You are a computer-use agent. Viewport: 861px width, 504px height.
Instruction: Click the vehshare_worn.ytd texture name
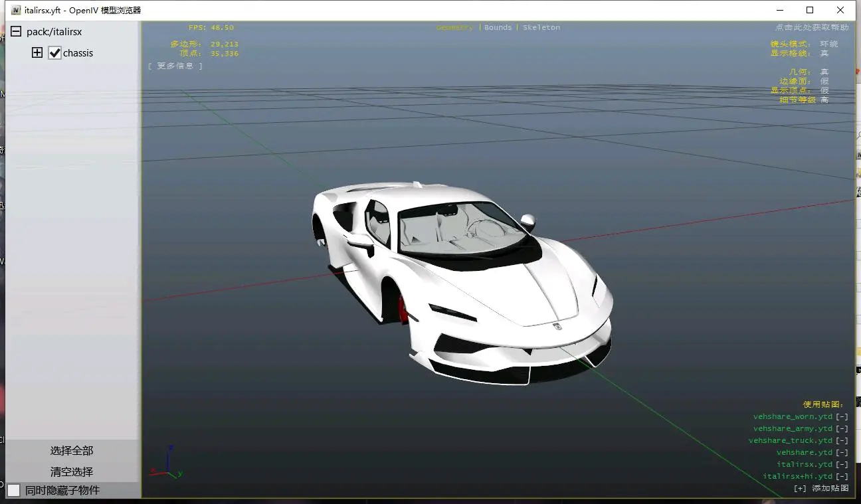pyautogui.click(x=793, y=417)
